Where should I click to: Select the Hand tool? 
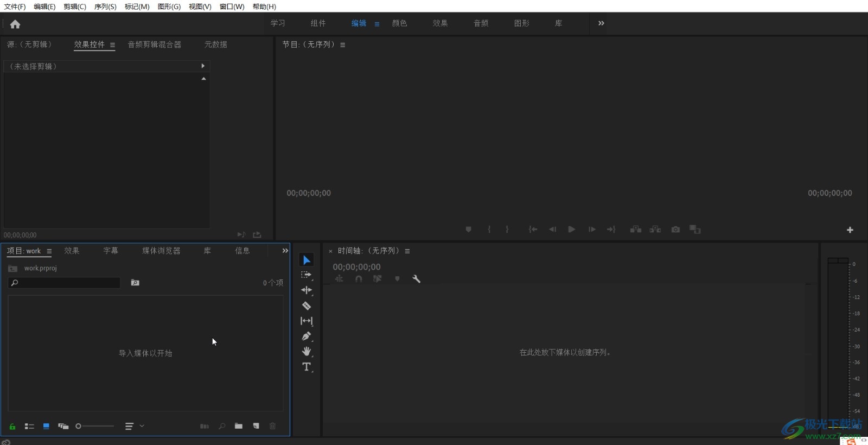click(x=307, y=351)
